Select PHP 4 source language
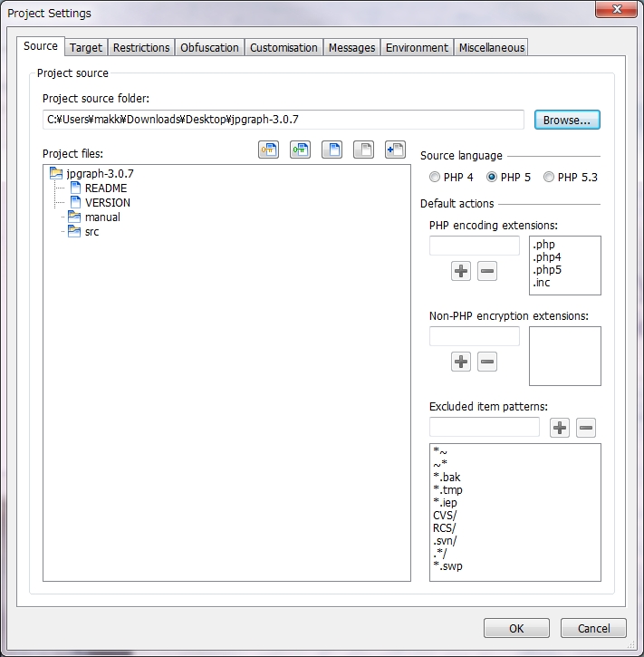Viewport: 644px width, 657px height. tap(436, 178)
